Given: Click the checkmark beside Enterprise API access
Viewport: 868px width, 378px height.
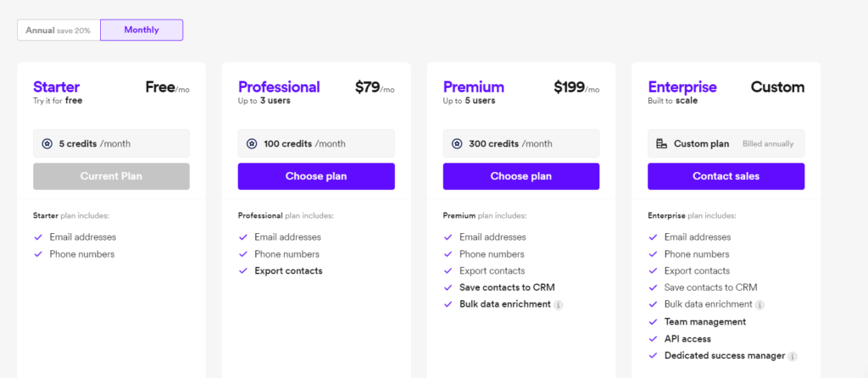Looking at the screenshot, I should [653, 339].
